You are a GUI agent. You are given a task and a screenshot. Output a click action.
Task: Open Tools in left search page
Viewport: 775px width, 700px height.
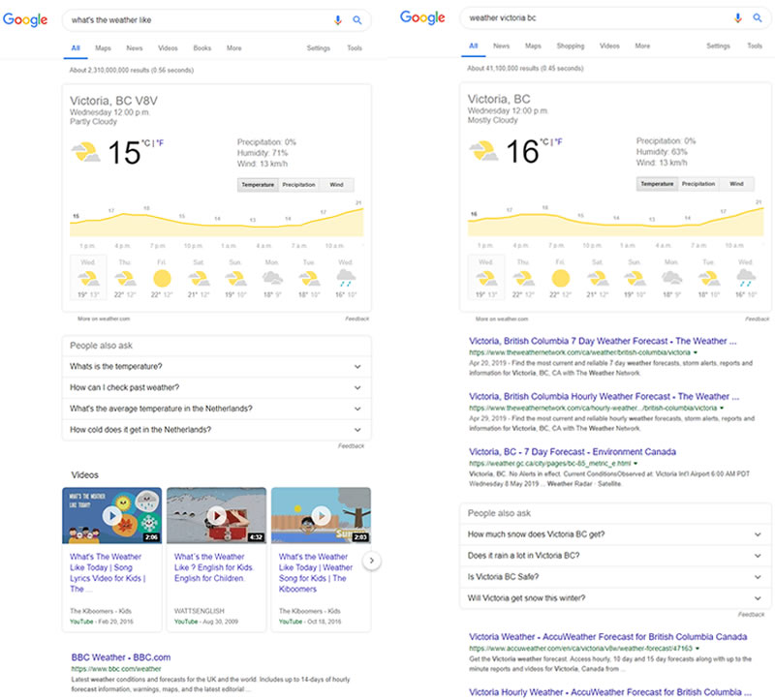pyautogui.click(x=355, y=47)
